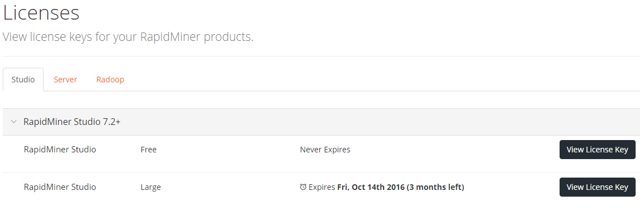
Task: Click the Fri, Oct 14th 2016 expiry date
Action: [371, 187]
